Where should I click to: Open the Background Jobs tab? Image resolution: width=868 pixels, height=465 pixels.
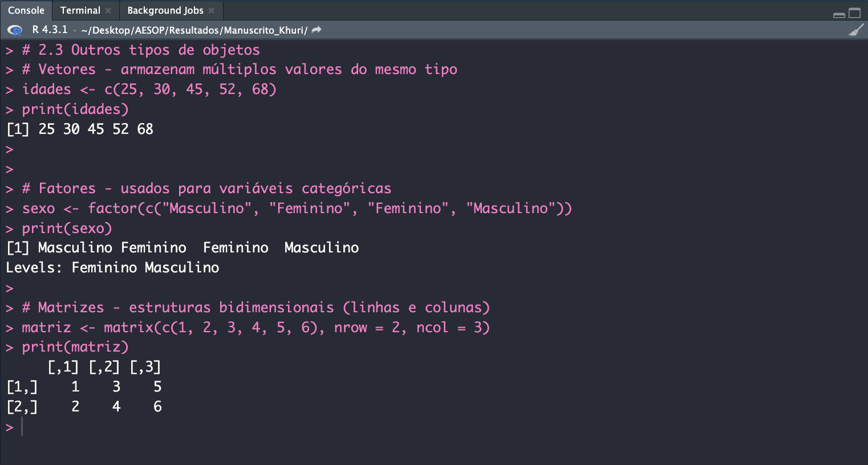tap(165, 11)
